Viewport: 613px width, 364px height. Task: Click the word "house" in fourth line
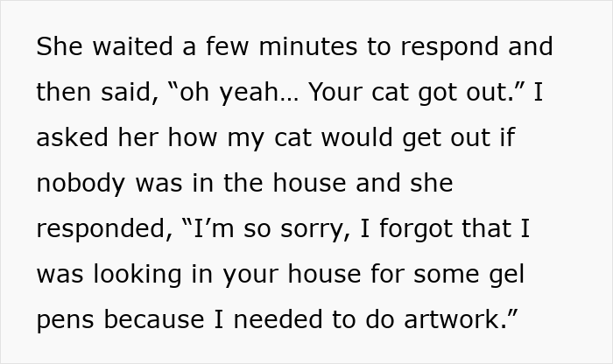pyautogui.click(x=310, y=183)
